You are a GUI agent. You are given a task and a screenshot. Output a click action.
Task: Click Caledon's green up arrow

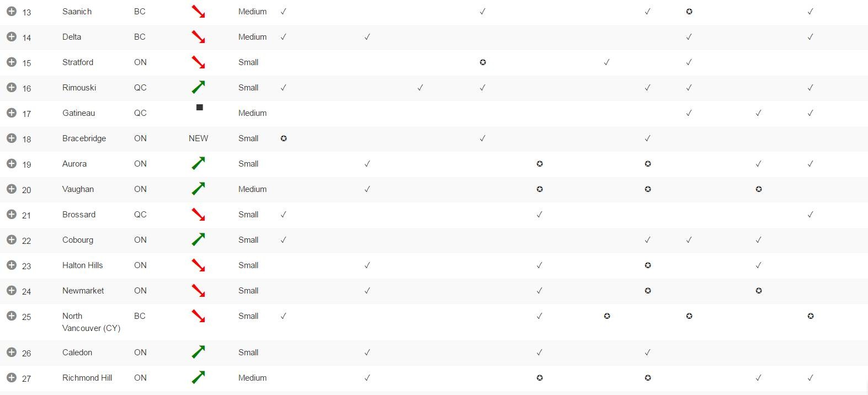coord(198,352)
